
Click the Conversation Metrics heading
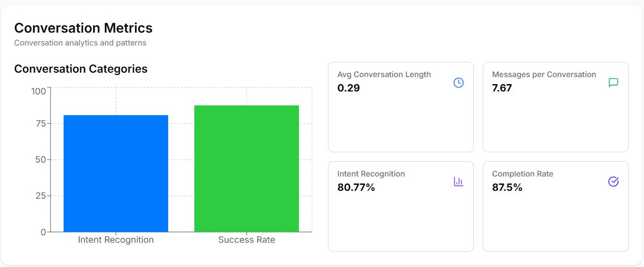(x=83, y=28)
